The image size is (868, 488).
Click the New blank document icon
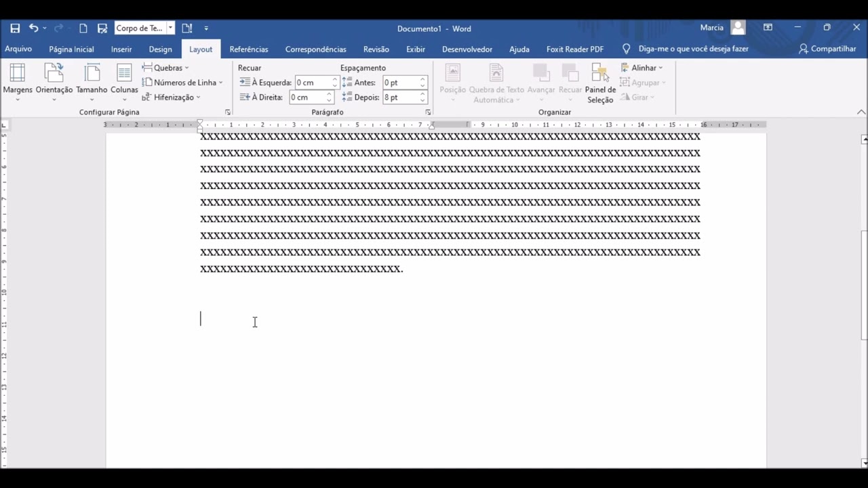(x=83, y=28)
